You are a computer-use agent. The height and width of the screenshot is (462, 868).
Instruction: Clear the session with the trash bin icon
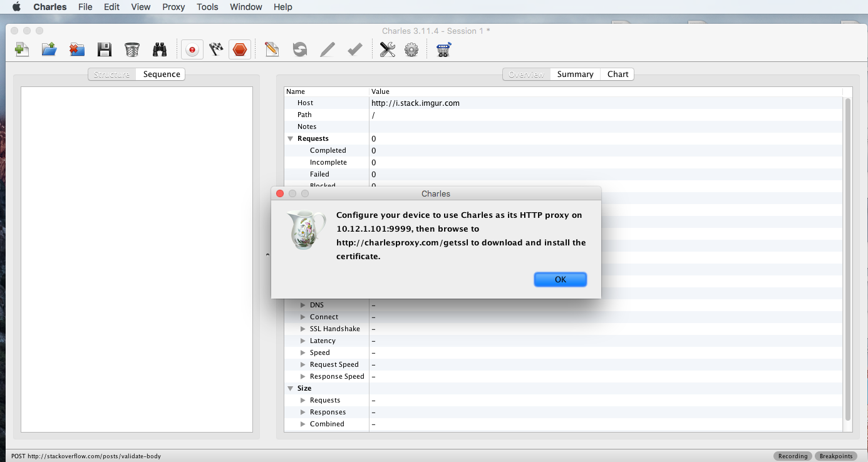point(132,49)
